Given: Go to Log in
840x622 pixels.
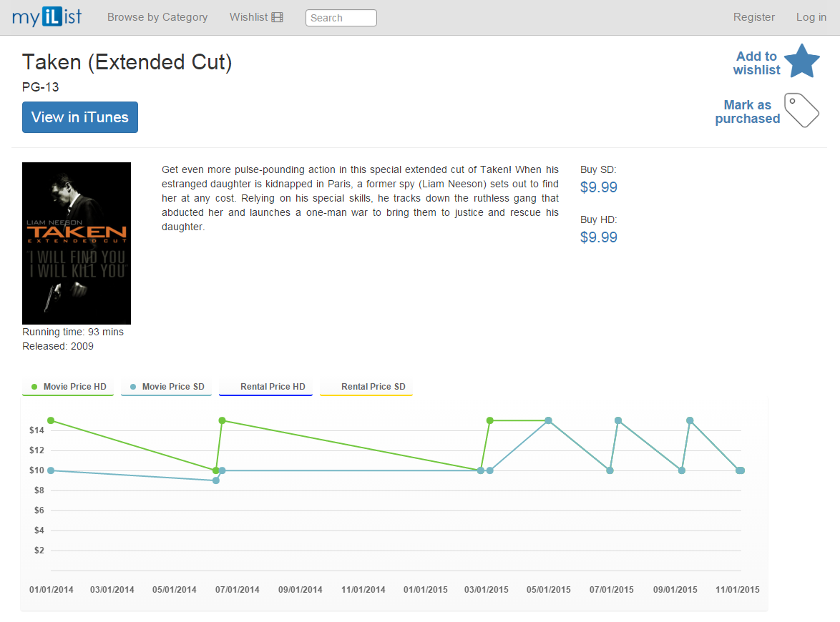Looking at the screenshot, I should (811, 17).
